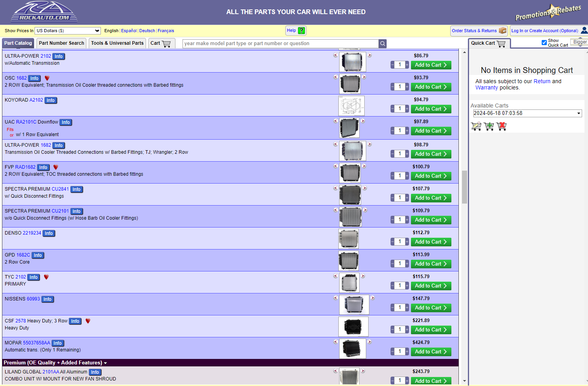Show next image for NISSENS 60993 radiator
This screenshot has width=588, height=386.
pyautogui.click(x=373, y=298)
